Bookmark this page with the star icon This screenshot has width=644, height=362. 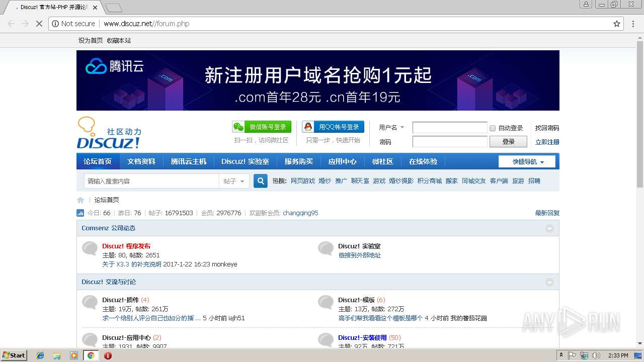[x=617, y=24]
